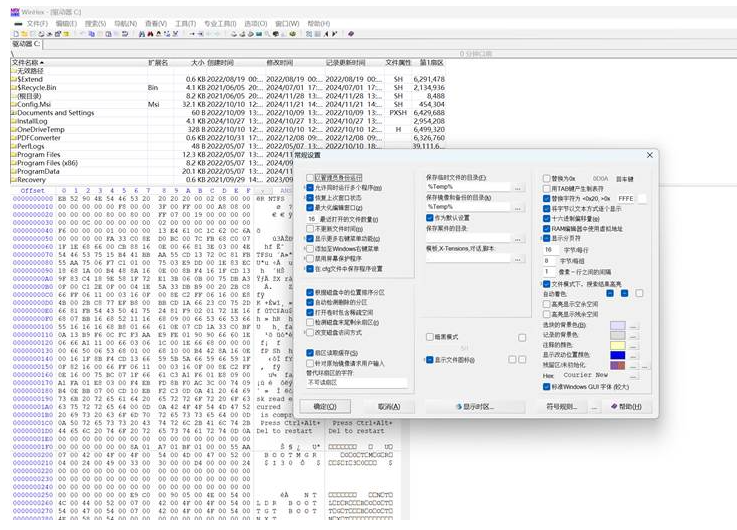Sort by 文件名称 column header

click(x=78, y=62)
